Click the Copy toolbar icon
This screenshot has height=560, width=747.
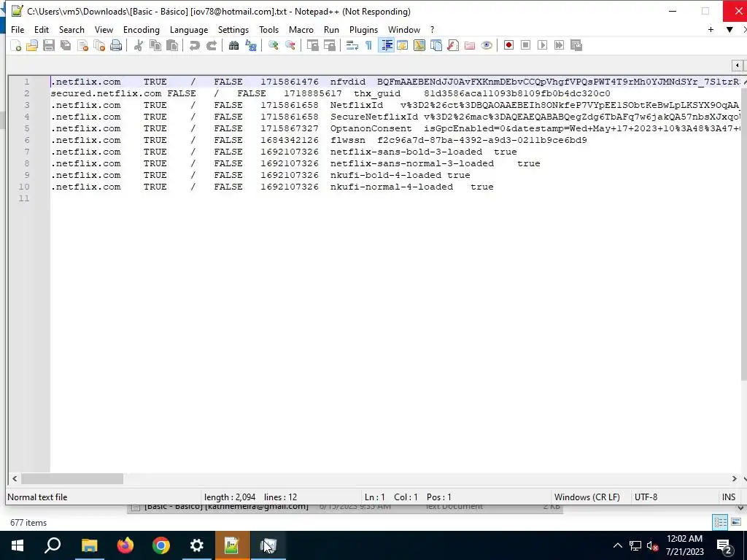(155, 45)
